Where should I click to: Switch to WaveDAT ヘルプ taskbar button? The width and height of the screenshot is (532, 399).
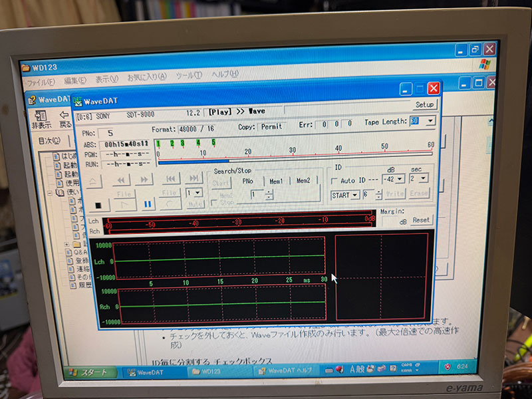coord(287,370)
